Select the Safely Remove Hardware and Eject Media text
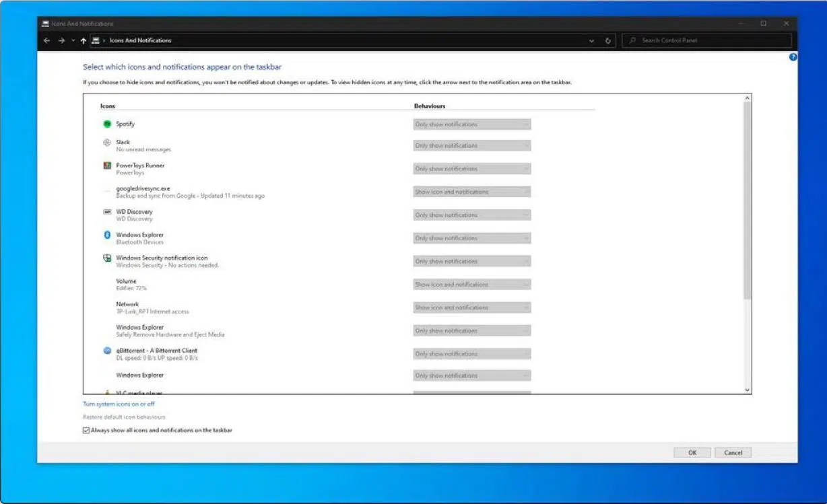Viewport: 827px width, 504px height. (170, 334)
